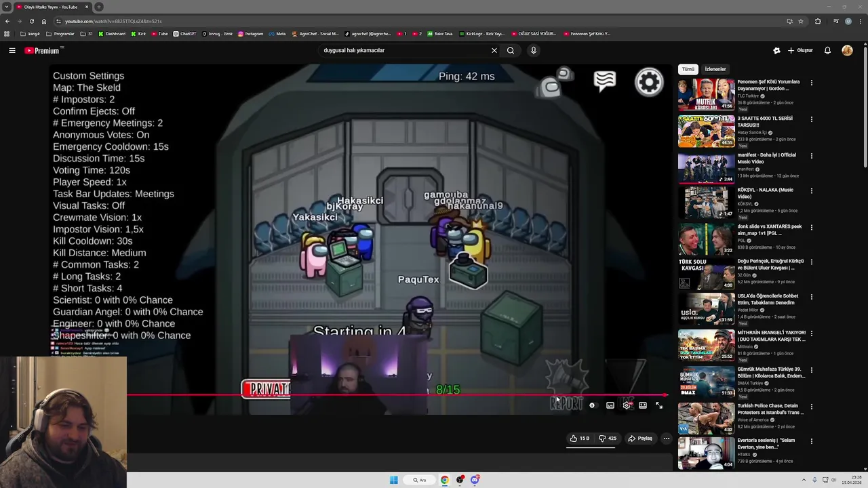Open the player settings gear

click(627, 405)
